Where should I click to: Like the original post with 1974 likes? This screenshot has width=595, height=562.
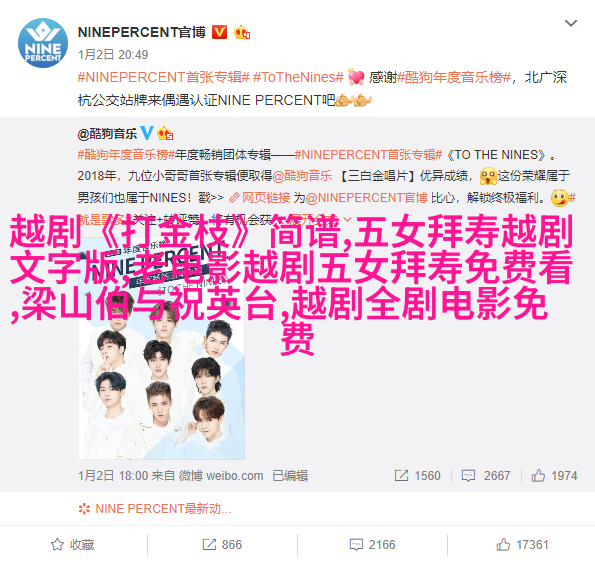coord(554,475)
